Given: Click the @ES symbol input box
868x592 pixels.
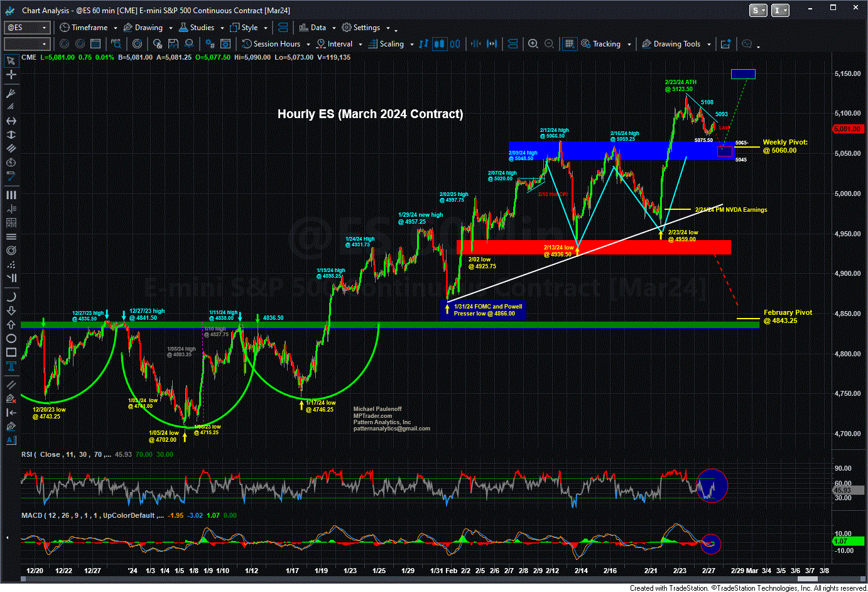Looking at the screenshot, I should (x=26, y=28).
